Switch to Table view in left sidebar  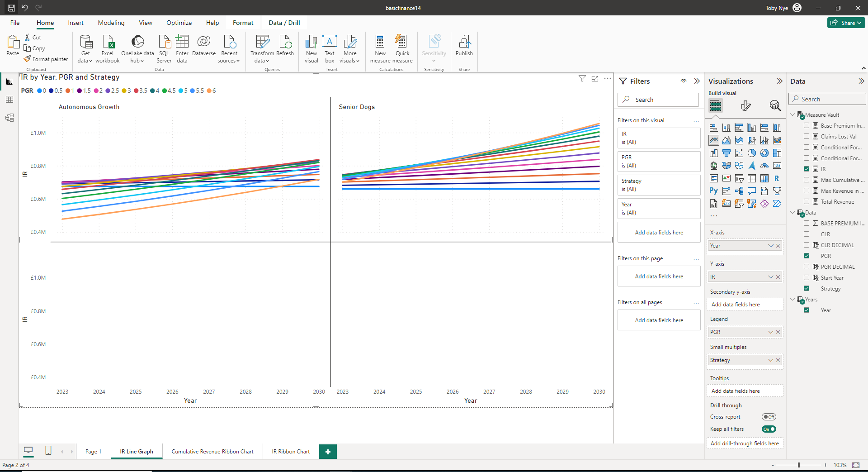tap(9, 100)
